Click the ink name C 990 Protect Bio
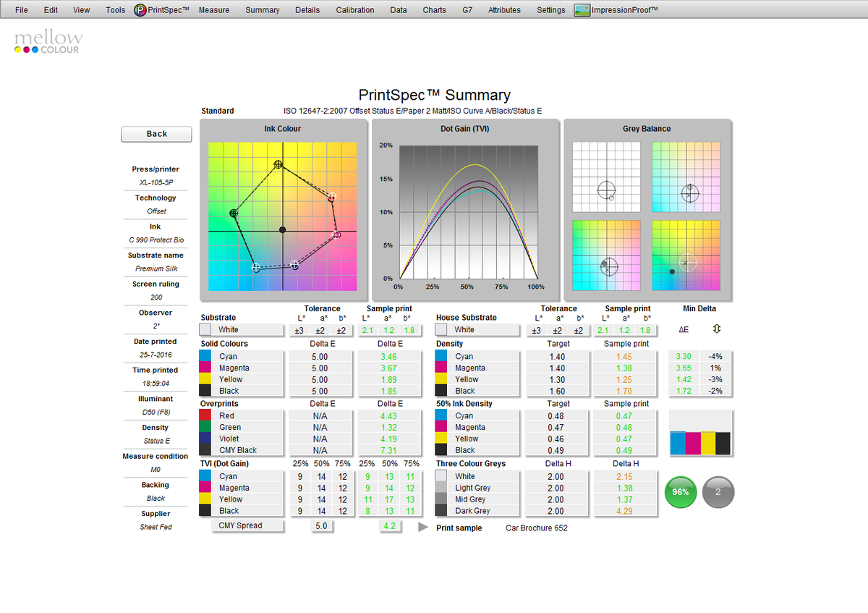Viewport: 868px width, 613px height. tap(156, 240)
